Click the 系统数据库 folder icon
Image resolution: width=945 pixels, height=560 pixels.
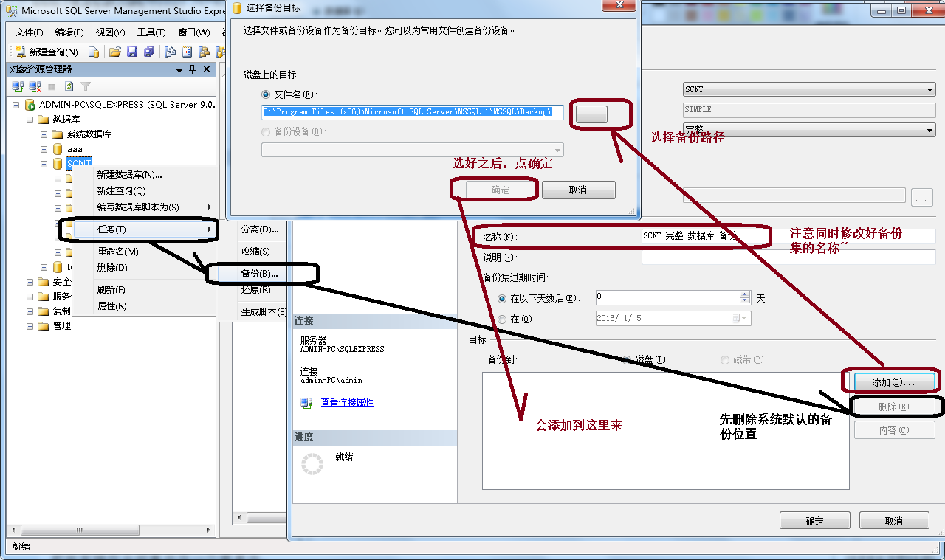tap(58, 134)
